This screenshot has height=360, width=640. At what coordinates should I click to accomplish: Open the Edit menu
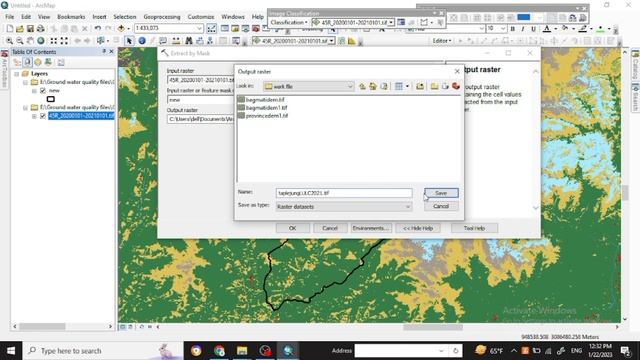26,17
